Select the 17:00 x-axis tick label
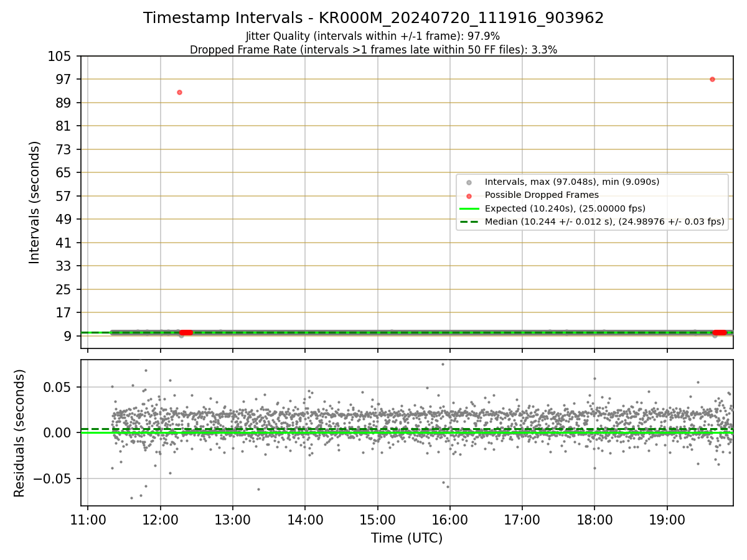 coord(522,521)
